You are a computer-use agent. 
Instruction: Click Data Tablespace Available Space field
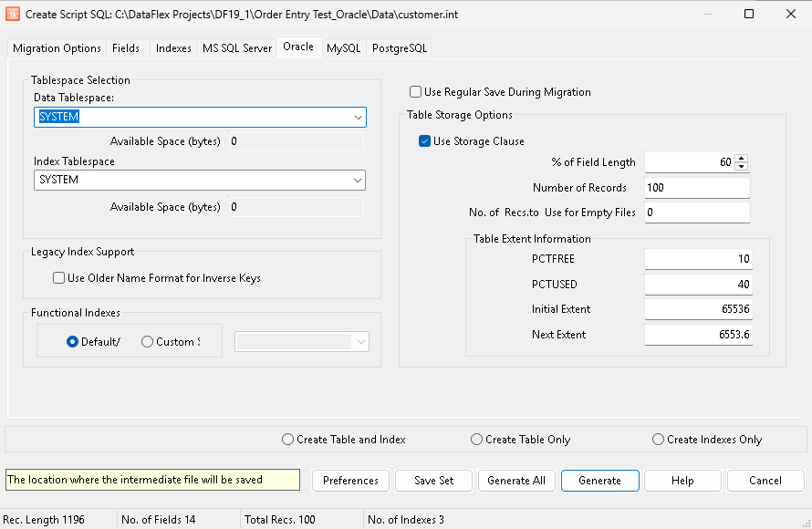pyautogui.click(x=297, y=141)
